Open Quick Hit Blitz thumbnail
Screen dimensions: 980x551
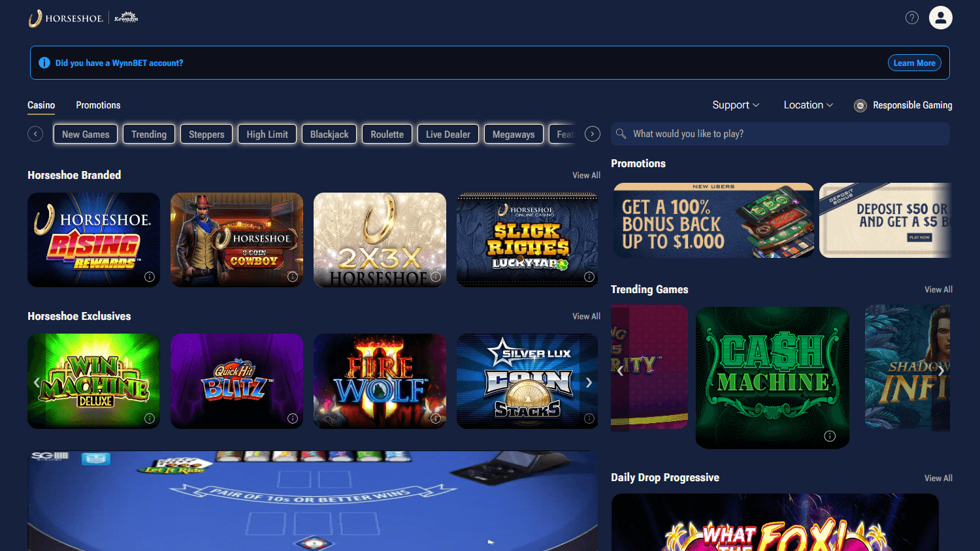237,381
